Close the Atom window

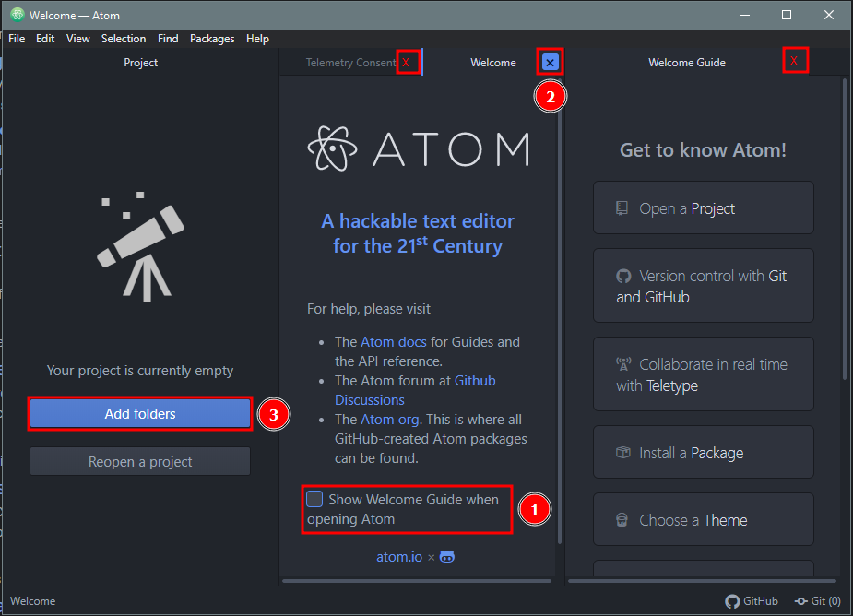[x=828, y=15]
